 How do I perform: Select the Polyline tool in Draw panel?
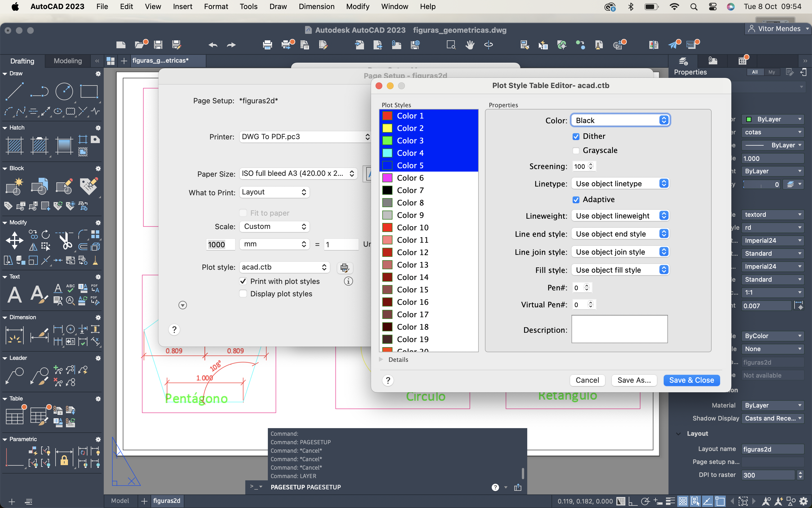pyautogui.click(x=39, y=91)
